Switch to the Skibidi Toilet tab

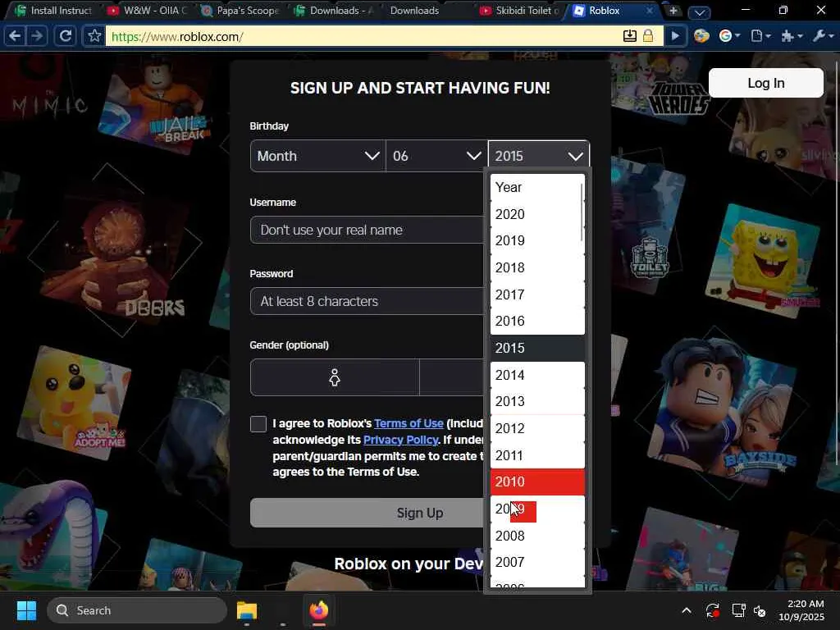pyautogui.click(x=519, y=11)
